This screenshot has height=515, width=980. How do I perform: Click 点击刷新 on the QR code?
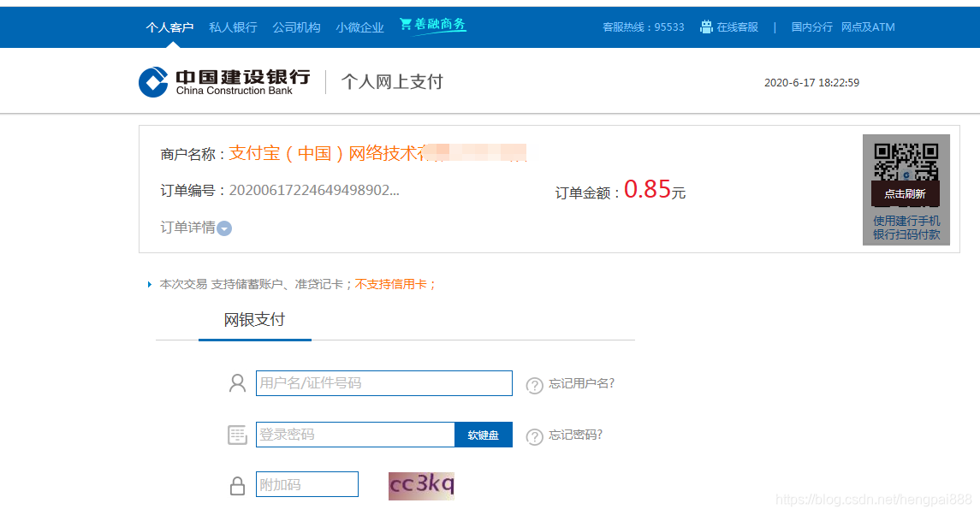click(905, 193)
